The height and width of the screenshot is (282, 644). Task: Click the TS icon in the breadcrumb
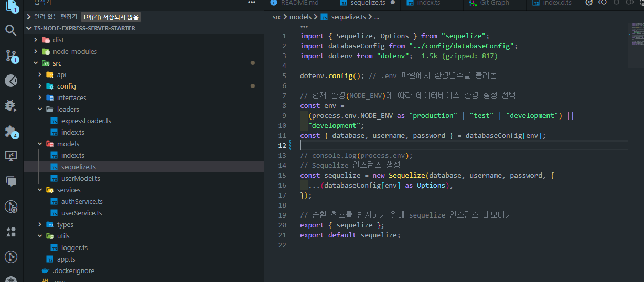pos(324,17)
